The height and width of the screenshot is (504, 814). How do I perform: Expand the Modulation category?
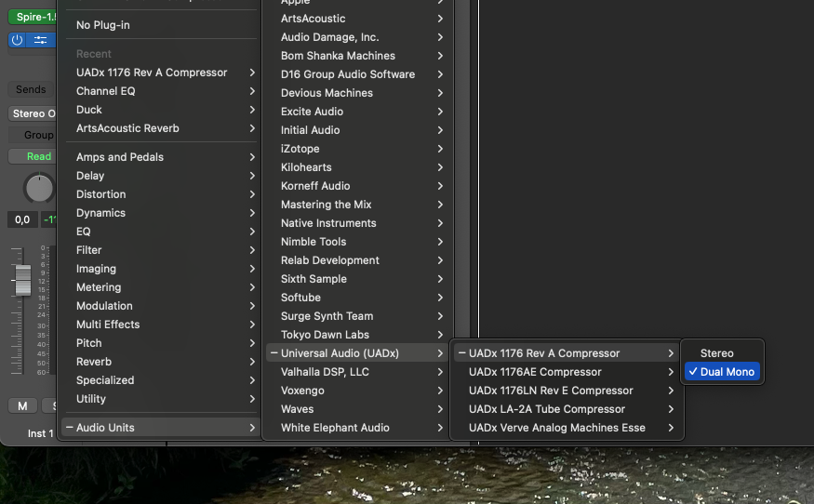click(x=161, y=306)
